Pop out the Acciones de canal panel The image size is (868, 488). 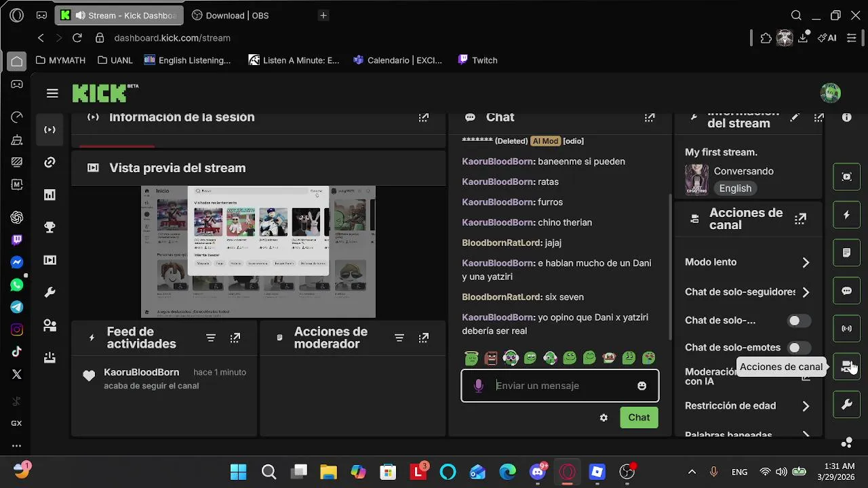(x=801, y=218)
